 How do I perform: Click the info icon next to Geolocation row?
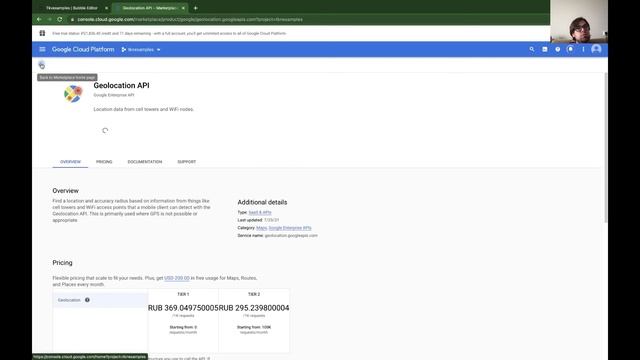[x=87, y=300]
